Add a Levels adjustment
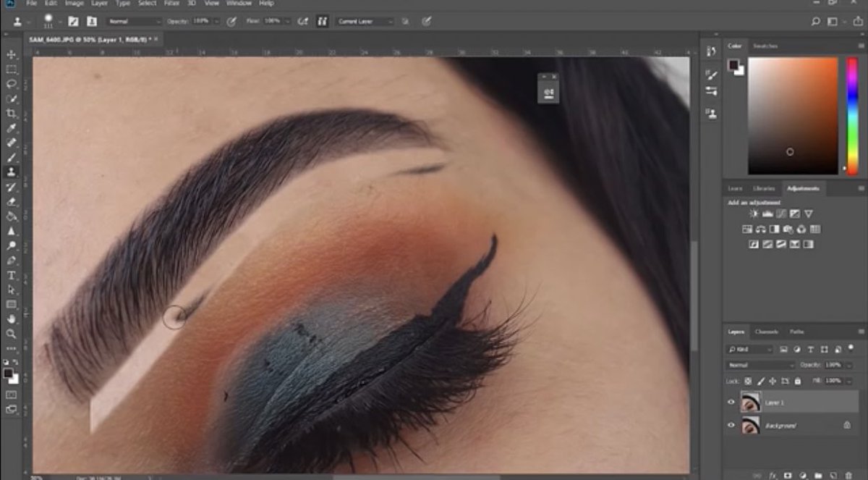 (x=768, y=214)
